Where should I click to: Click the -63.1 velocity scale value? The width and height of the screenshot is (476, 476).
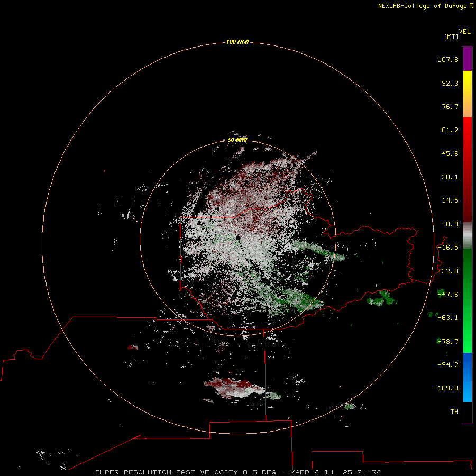448,318
